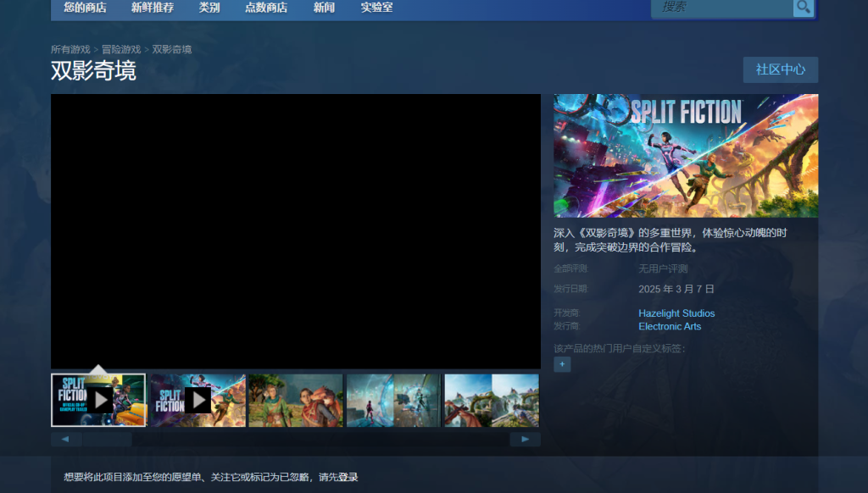This screenshot has height=493, width=868.
Task: Open 新鲜推荐 menu
Action: click(x=153, y=8)
